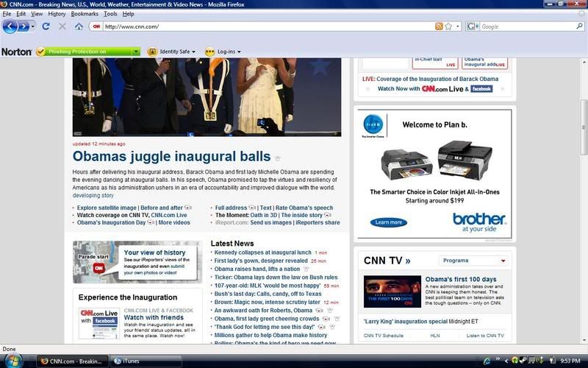
Task: Open the Tools menu
Action: [111, 14]
